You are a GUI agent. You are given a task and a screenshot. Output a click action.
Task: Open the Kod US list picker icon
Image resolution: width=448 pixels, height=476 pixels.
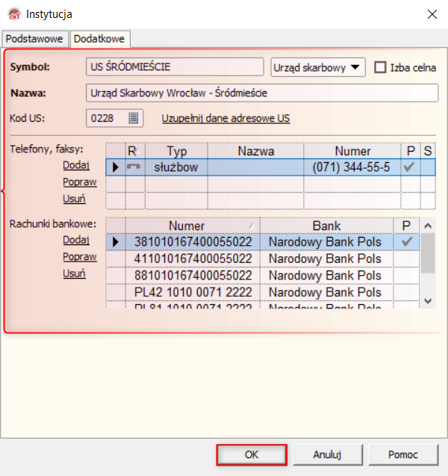click(x=134, y=118)
